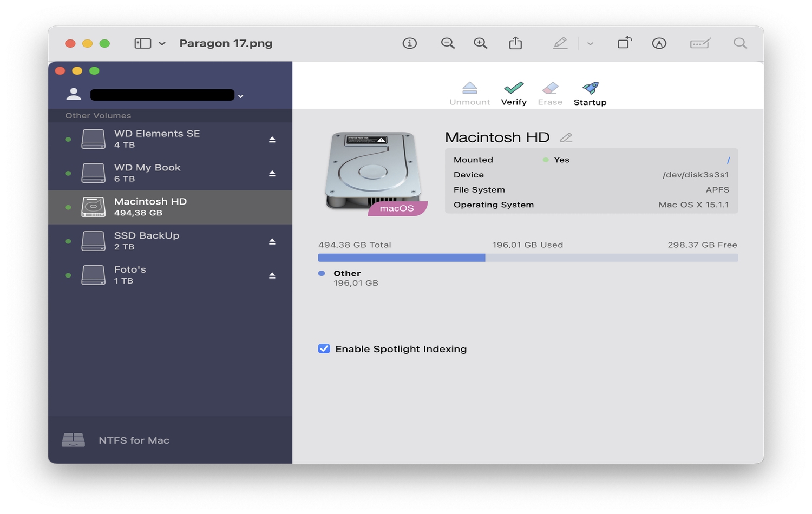Click the mount point slash link
812x514 pixels.
point(728,160)
